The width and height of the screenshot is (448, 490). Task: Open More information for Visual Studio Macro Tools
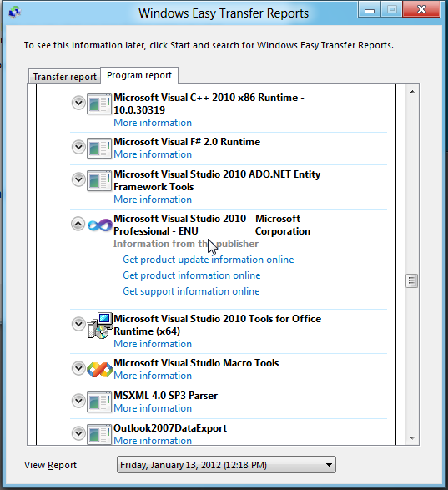(153, 376)
